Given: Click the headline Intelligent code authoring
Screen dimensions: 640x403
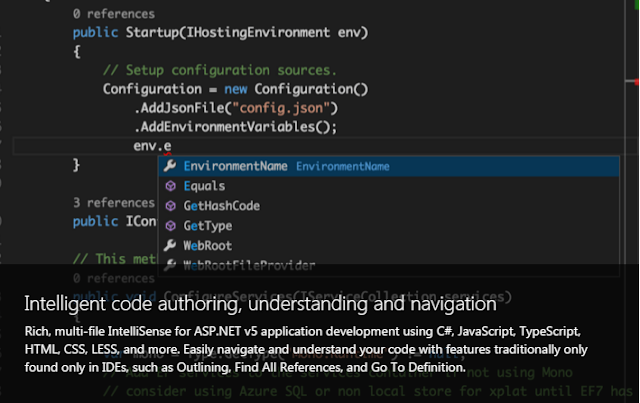Looking at the screenshot, I should 260,304.
